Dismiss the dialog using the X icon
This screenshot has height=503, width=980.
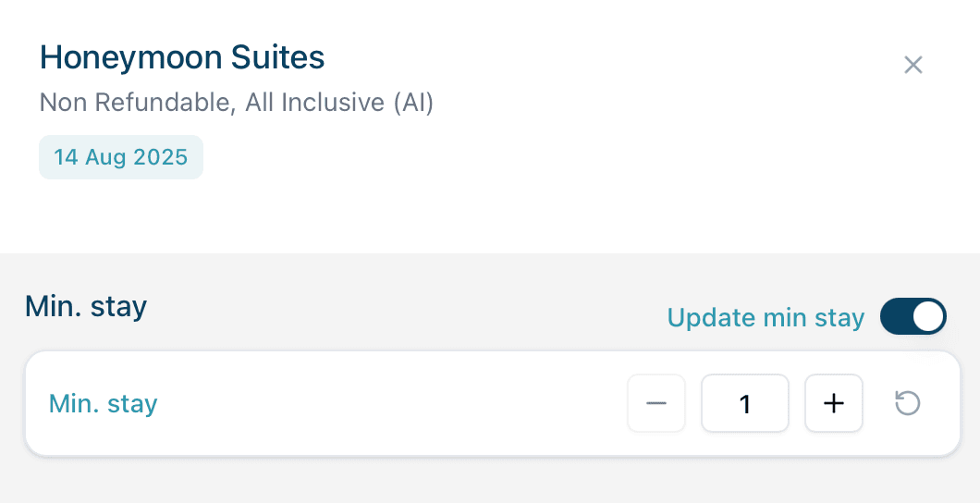click(x=913, y=65)
